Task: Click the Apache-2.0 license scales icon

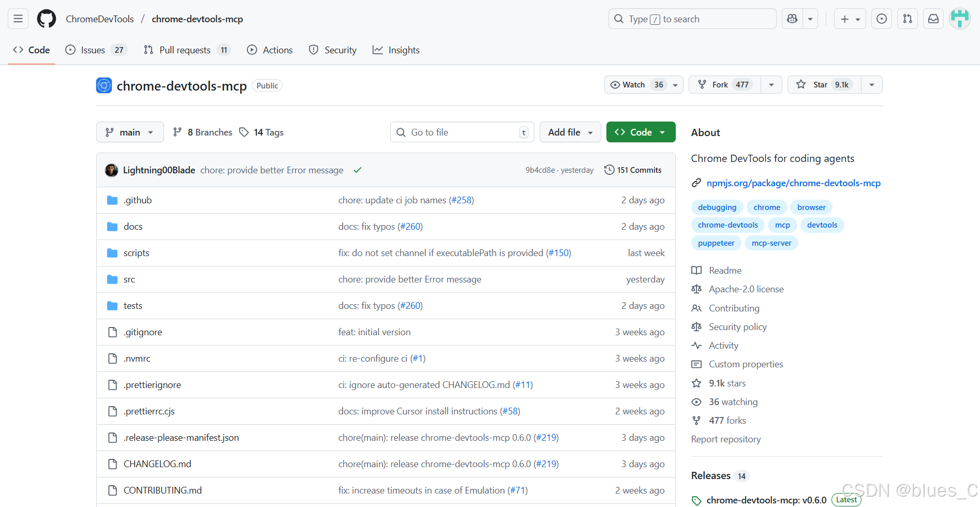Action: coord(696,289)
